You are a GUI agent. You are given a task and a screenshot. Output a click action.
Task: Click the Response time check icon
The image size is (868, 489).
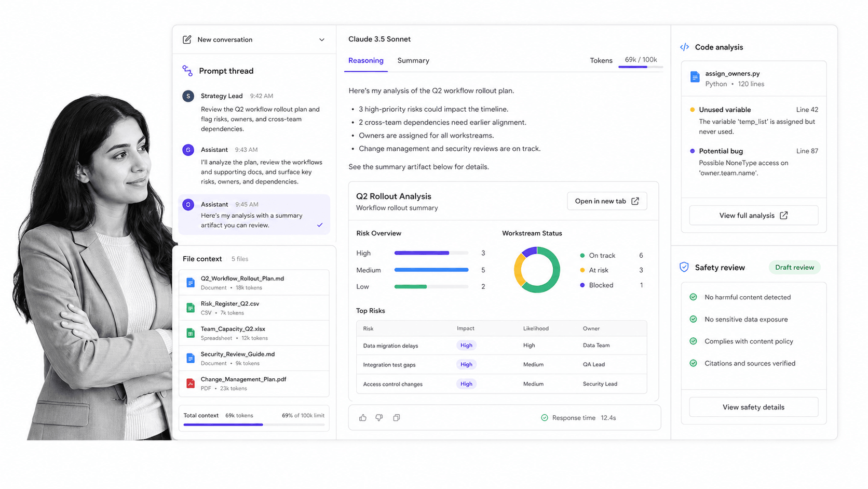pos(545,418)
